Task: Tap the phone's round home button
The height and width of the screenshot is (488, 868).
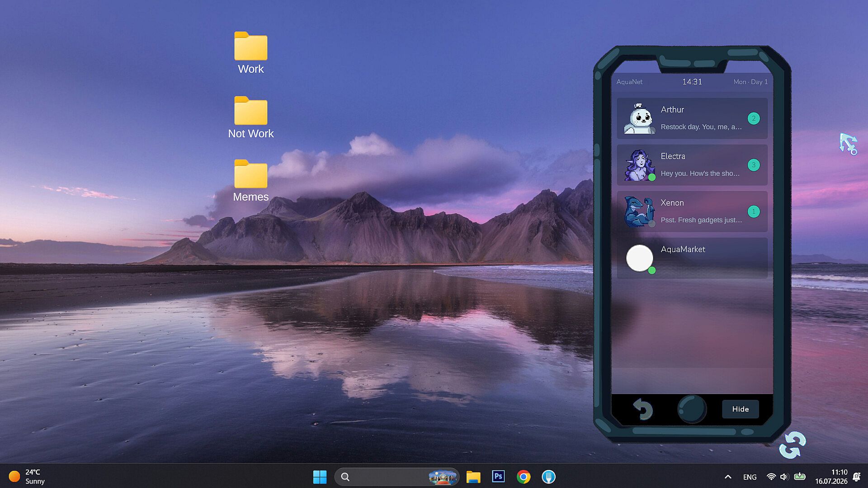Action: click(x=692, y=409)
